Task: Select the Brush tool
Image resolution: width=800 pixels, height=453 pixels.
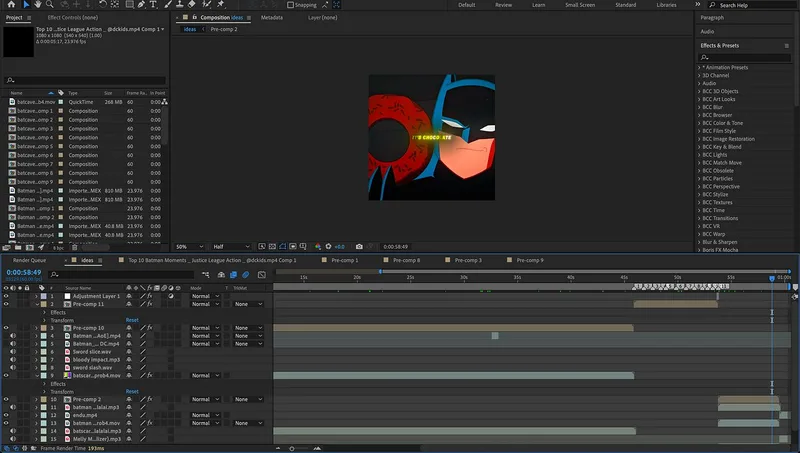Action: 168,5
